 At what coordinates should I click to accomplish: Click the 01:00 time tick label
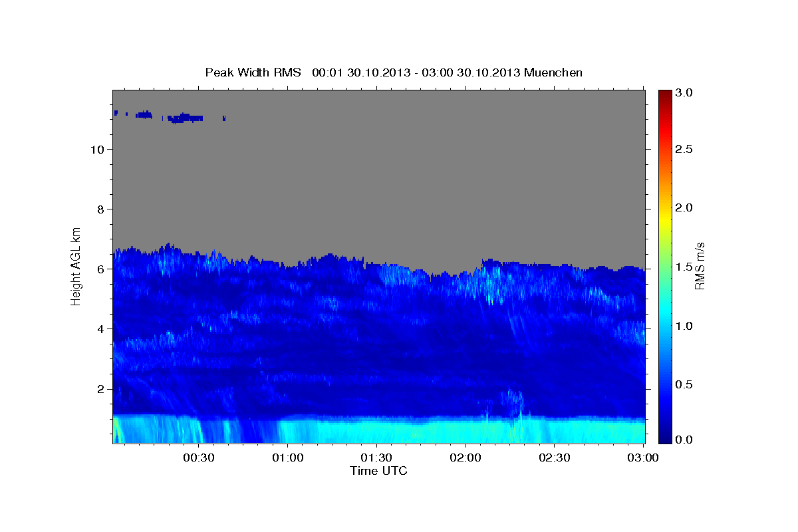tap(289, 458)
